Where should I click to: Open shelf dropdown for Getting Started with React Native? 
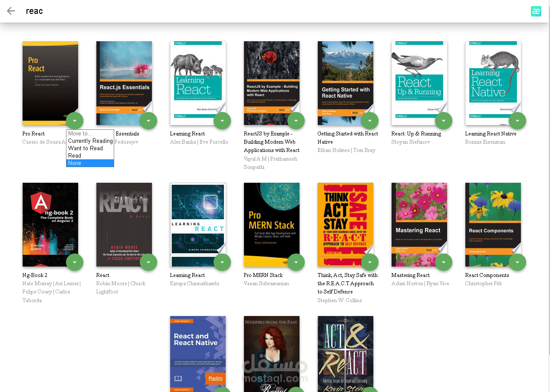370,121
